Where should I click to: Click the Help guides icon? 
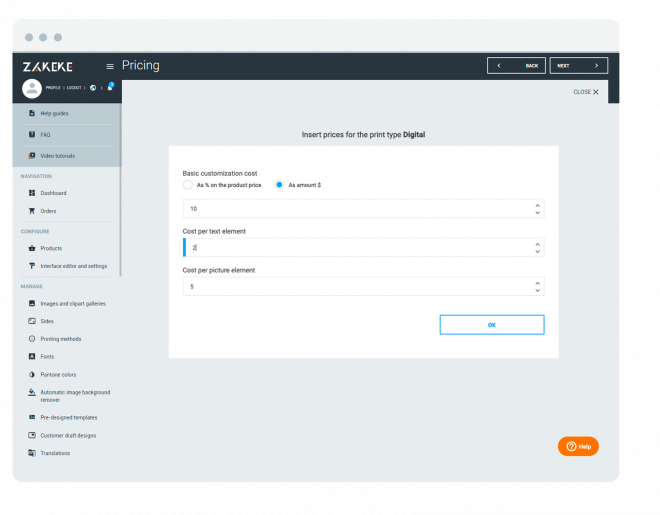(x=32, y=113)
